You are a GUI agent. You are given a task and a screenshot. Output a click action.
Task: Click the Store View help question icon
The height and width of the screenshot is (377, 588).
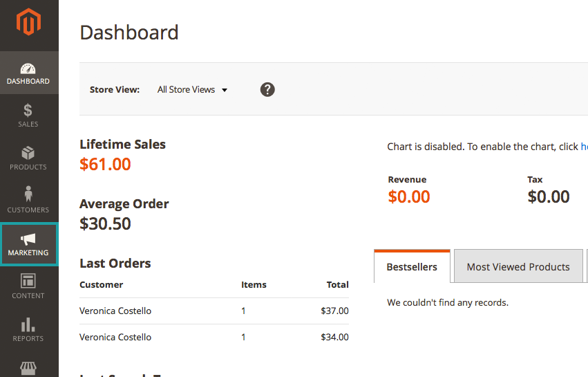click(x=267, y=89)
